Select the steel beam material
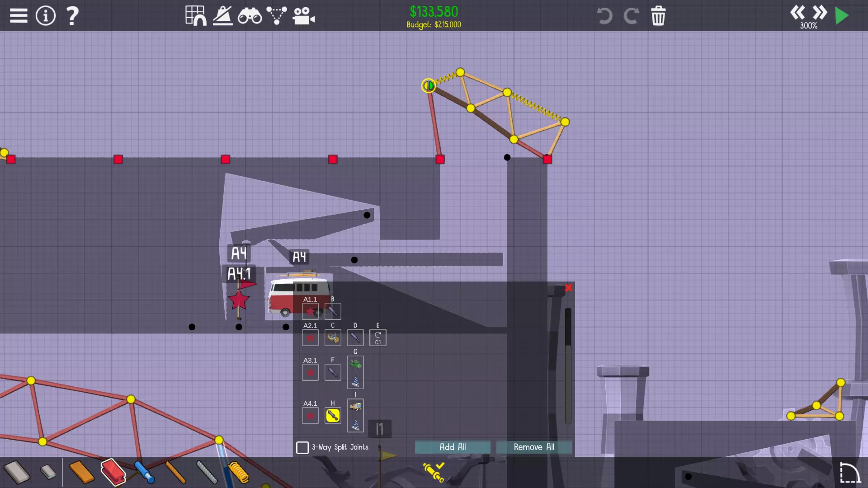The image size is (868, 488). coord(113,472)
